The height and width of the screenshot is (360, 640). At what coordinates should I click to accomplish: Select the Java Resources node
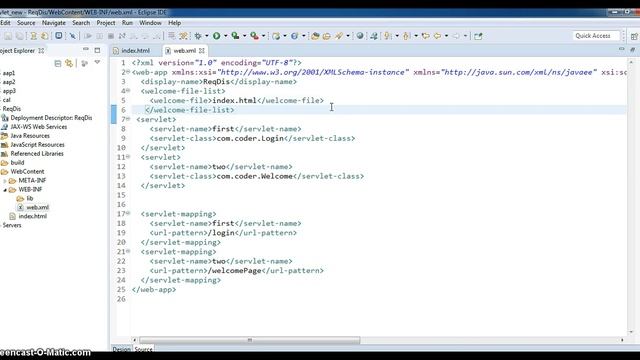tap(30, 136)
